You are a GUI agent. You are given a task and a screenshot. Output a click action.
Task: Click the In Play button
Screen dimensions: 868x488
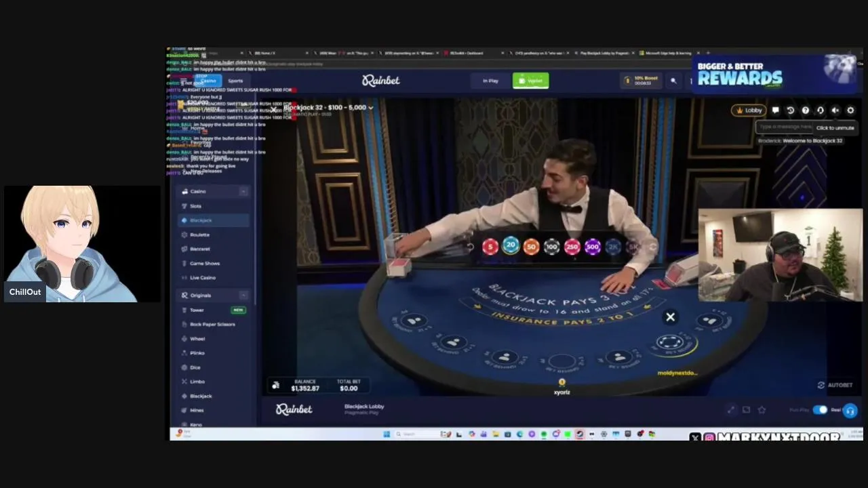click(490, 81)
